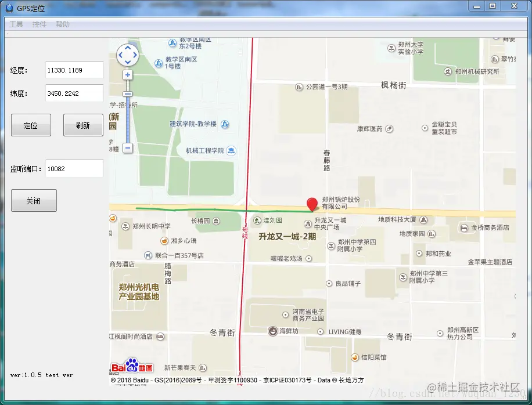Pan the map up with the up arrow
Viewport: 532px width, 405px height.
click(x=128, y=48)
